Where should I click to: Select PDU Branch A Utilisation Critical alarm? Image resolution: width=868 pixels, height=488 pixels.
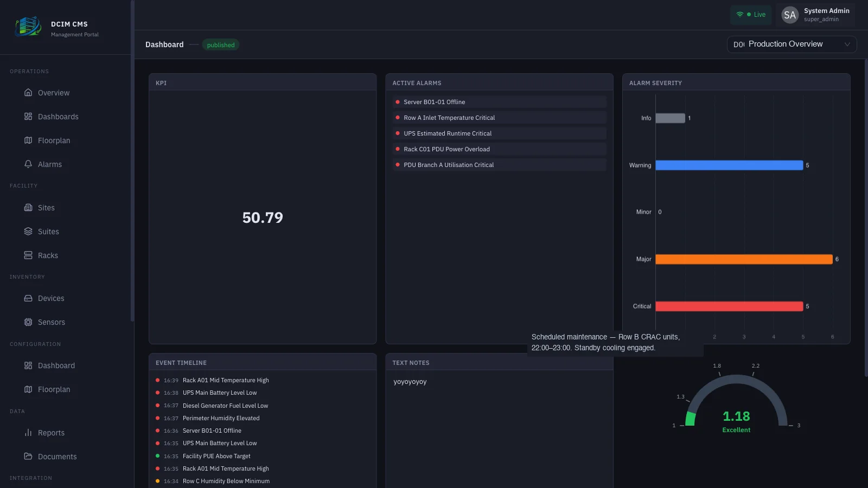click(499, 165)
